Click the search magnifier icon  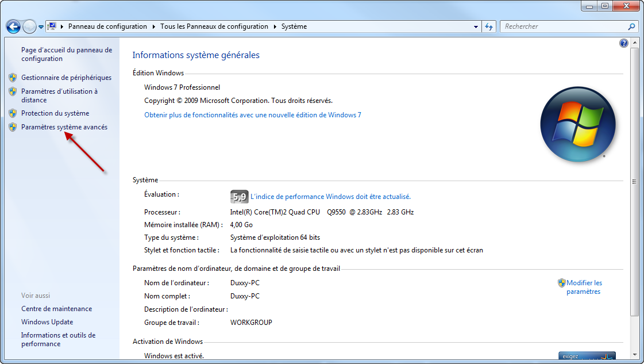pyautogui.click(x=632, y=26)
